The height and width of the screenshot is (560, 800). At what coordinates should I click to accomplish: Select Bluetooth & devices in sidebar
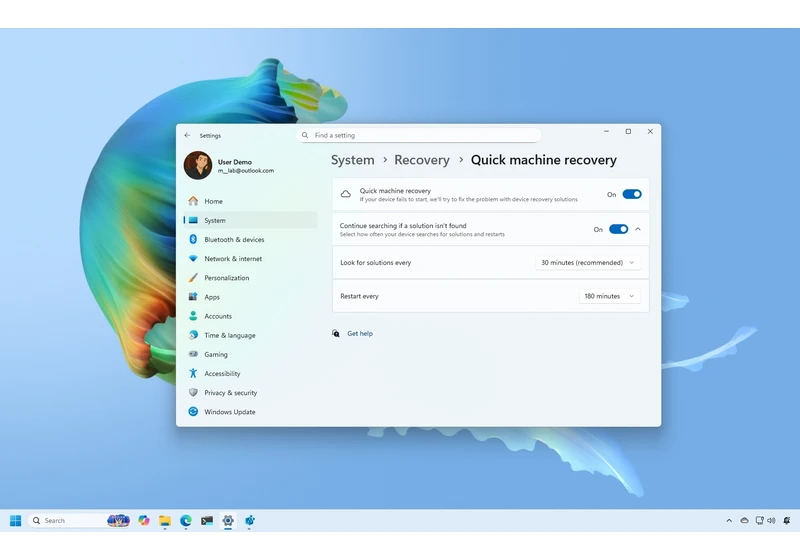[250, 239]
